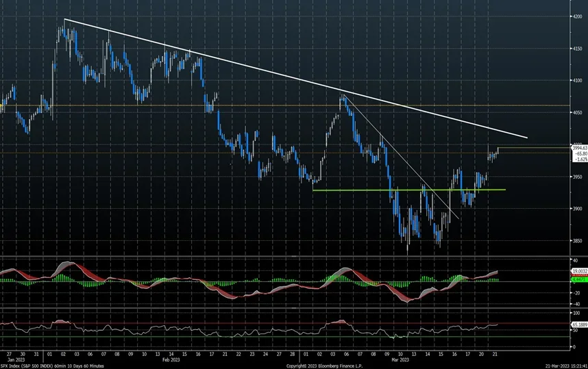Image resolution: width=588 pixels, height=369 pixels.
Task: Click the Feb 2023 time axis label
Action: point(171,359)
